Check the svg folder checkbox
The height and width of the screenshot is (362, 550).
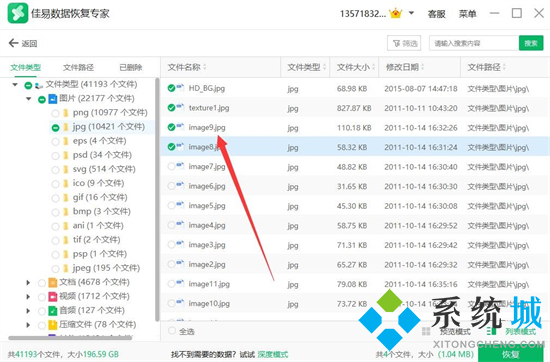point(55,170)
